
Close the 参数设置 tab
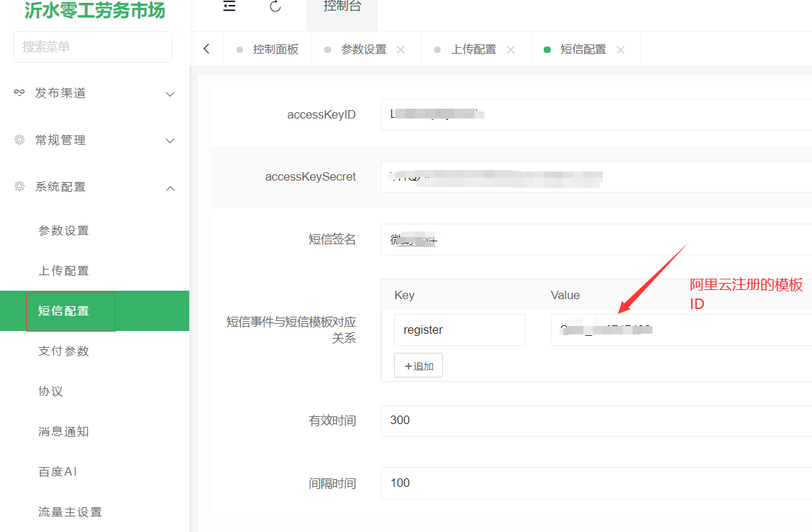tap(401, 49)
